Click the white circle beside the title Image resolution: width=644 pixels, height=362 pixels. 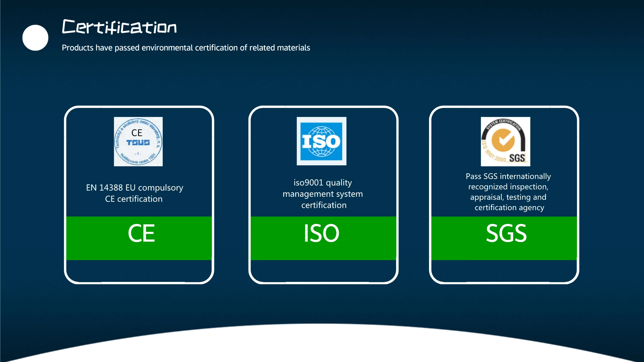point(35,38)
